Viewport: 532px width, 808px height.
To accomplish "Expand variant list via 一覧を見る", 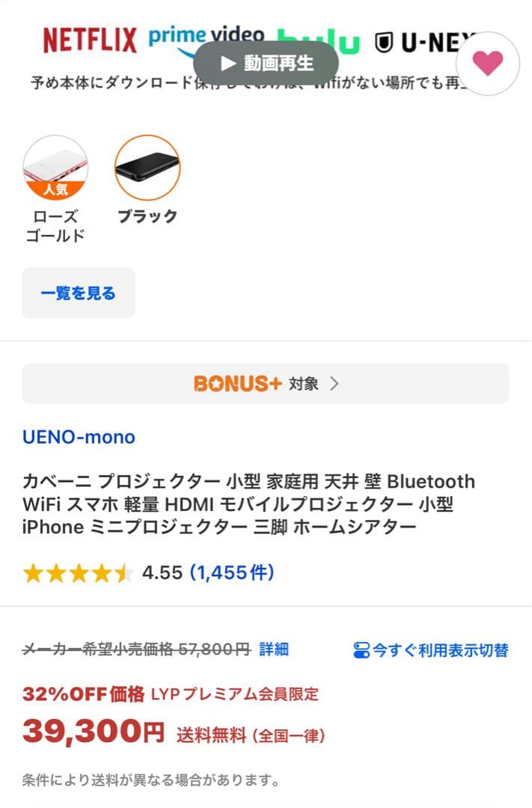I will (x=78, y=293).
